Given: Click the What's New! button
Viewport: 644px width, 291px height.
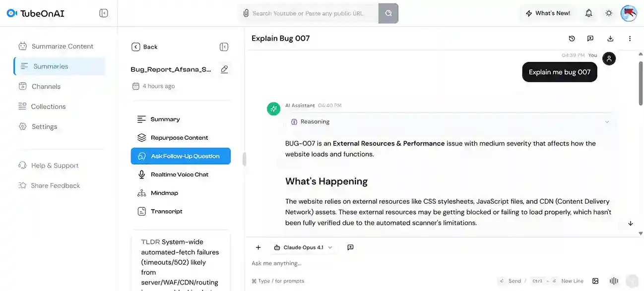Looking at the screenshot, I should coord(548,13).
